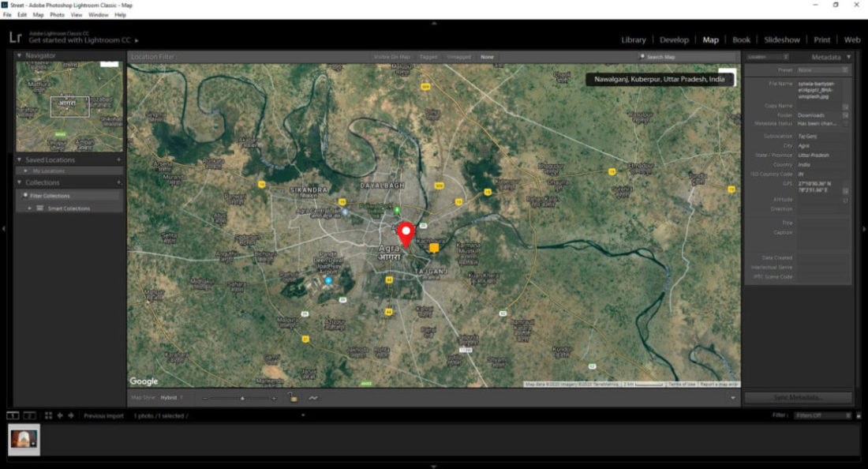Select the Tagged location filter
868x469 pixels.
point(428,57)
